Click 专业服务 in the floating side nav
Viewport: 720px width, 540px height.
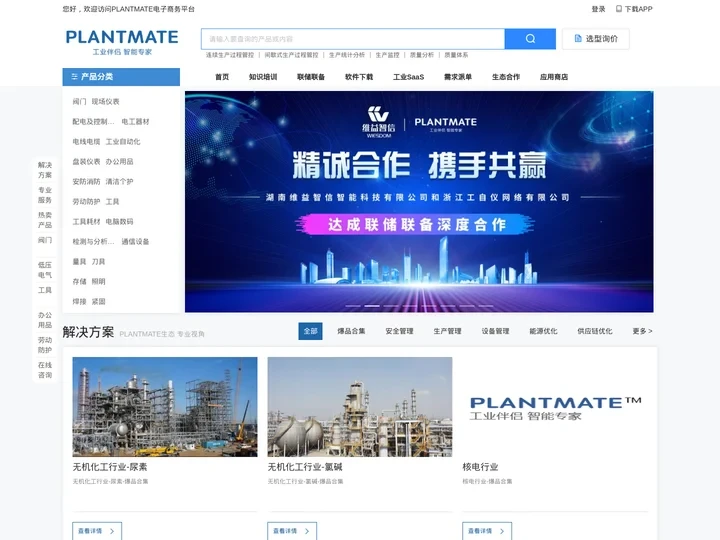click(x=45, y=195)
